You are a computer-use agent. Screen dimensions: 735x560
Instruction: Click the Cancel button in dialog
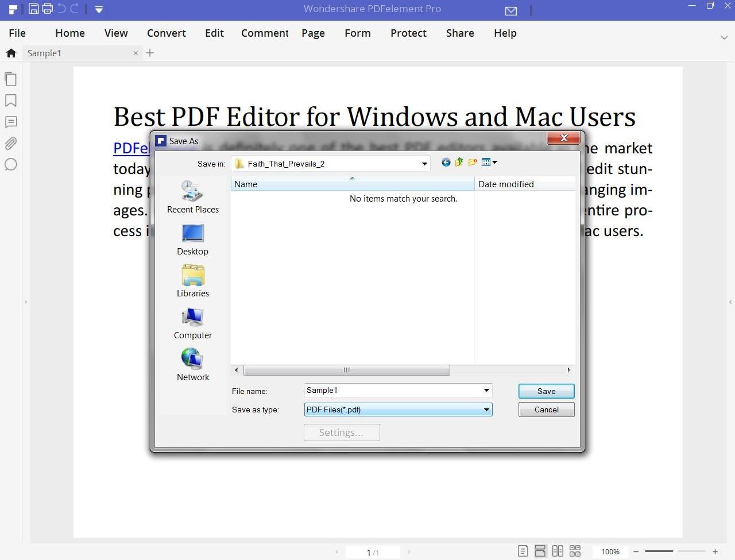546,410
